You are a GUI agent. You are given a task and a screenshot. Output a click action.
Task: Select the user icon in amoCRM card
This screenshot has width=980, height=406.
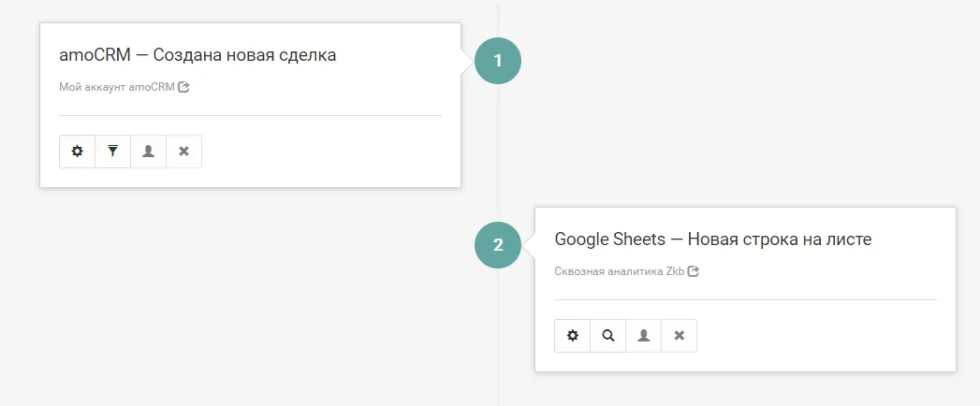click(x=148, y=152)
